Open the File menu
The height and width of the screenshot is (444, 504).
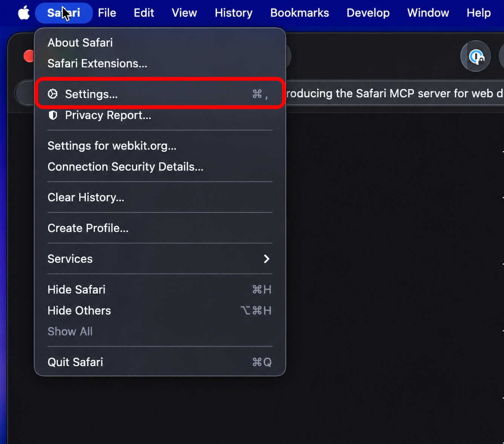pyautogui.click(x=107, y=13)
